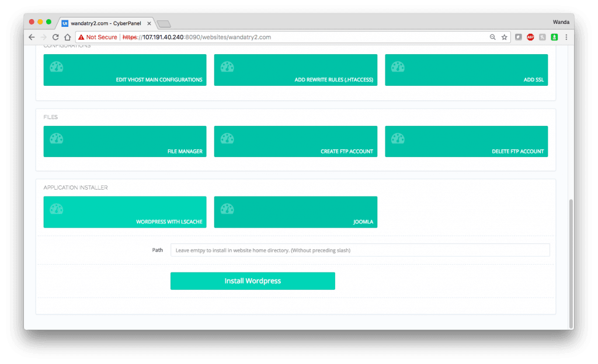Go back to the previous page
598x364 pixels.
[32, 37]
